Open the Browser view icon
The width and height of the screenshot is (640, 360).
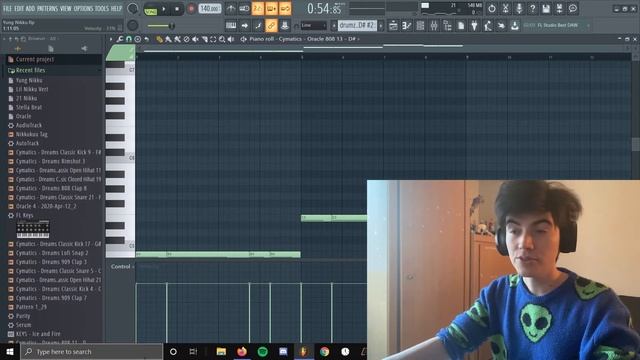click(x=447, y=26)
